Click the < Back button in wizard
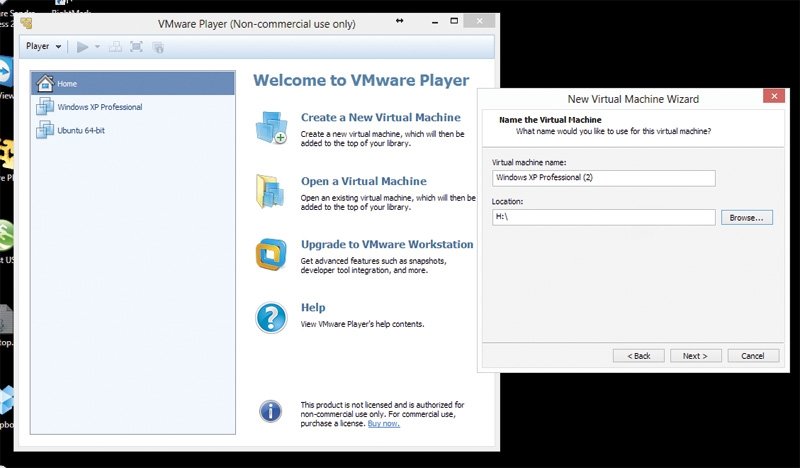 click(x=639, y=356)
